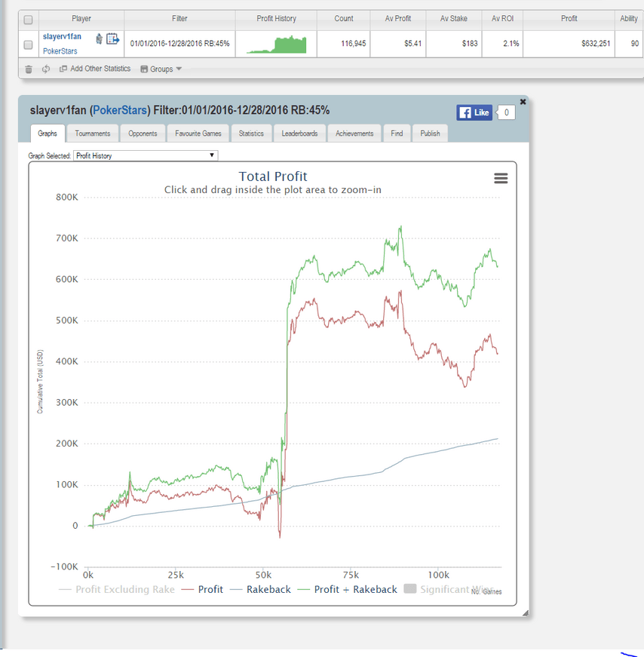Click the refresh statistics icon
The image size is (644, 657).
[46, 69]
